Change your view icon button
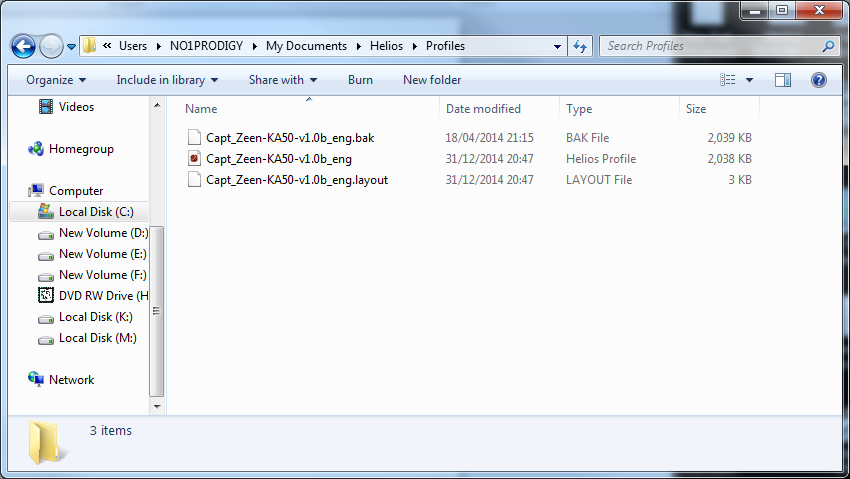Image resolution: width=850 pixels, height=479 pixels. click(x=727, y=80)
